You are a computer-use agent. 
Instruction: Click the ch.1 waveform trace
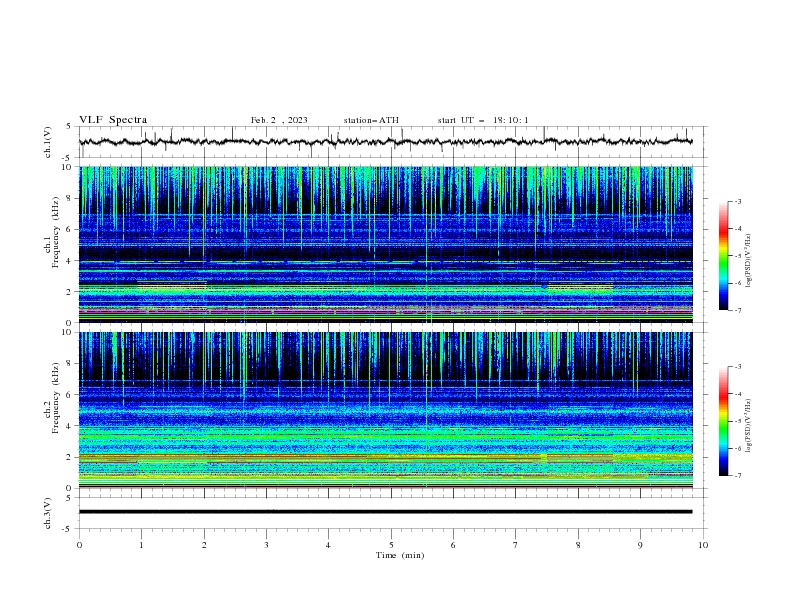pos(385,142)
